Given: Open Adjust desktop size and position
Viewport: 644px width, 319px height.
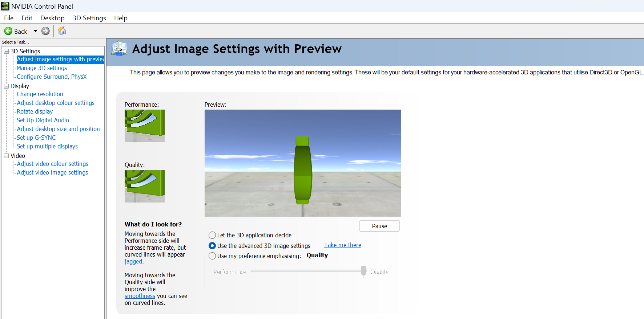Looking at the screenshot, I should 58,129.
